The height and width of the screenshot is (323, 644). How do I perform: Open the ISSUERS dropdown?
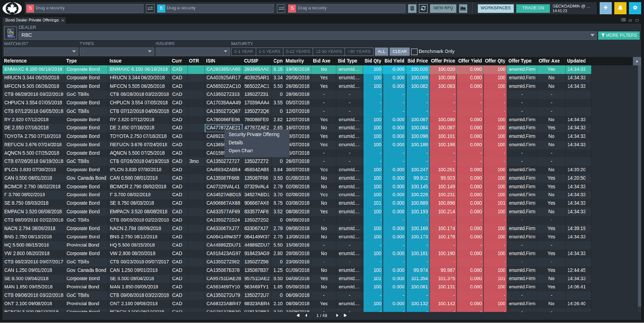192,51
